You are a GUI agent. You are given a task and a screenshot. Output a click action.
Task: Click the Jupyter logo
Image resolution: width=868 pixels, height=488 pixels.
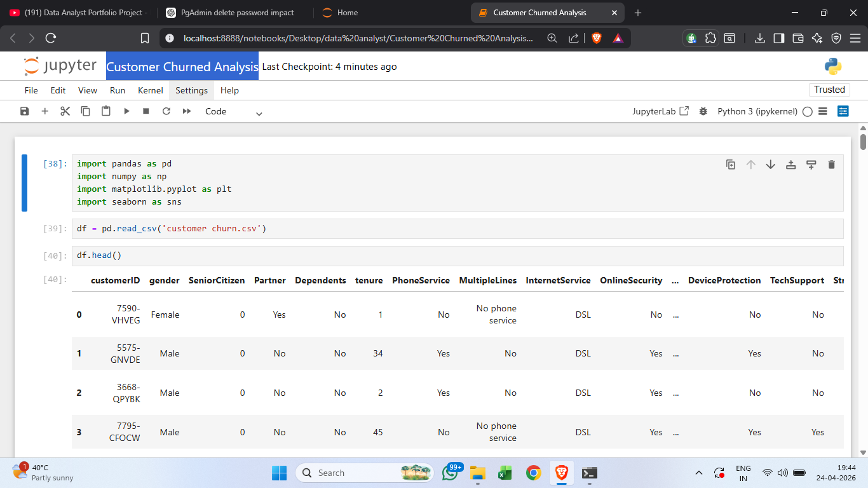pyautogui.click(x=60, y=66)
